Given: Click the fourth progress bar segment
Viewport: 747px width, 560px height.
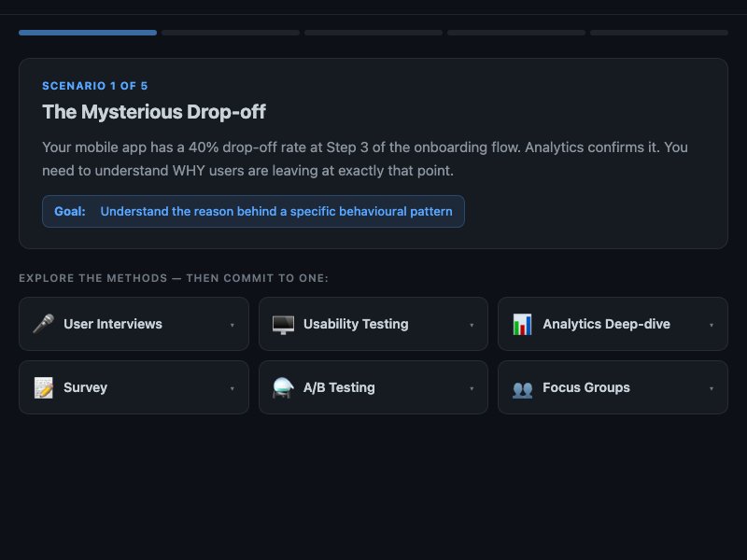Looking at the screenshot, I should (516, 33).
